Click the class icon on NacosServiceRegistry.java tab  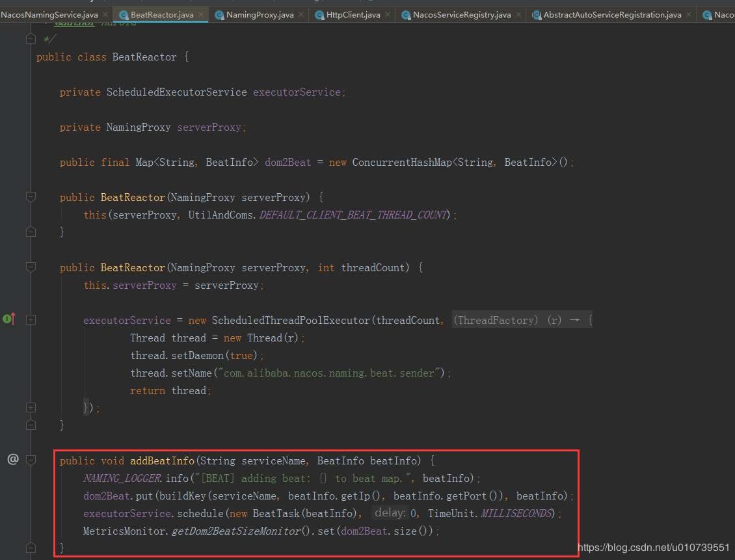406,15
